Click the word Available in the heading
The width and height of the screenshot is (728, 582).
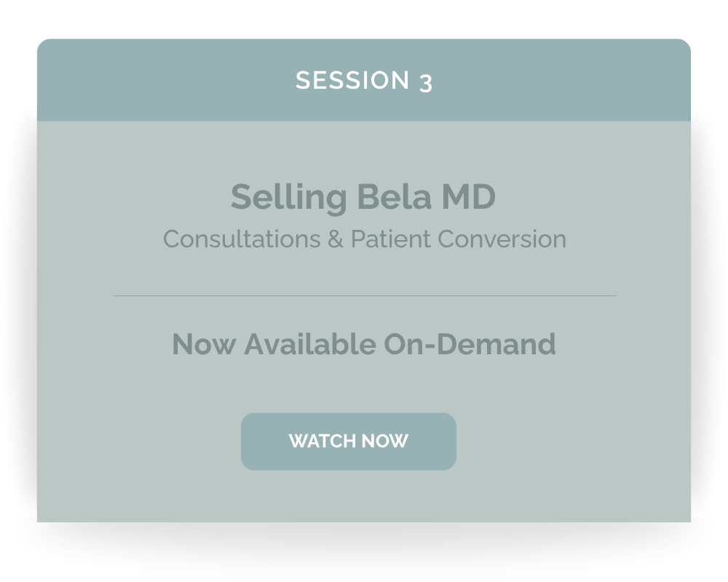coord(310,344)
